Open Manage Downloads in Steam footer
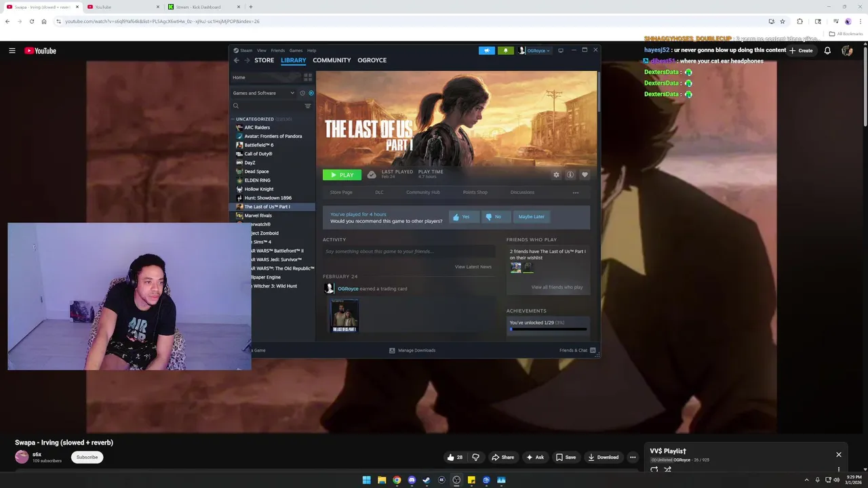Viewport: 868px width, 488px height. [412, 350]
